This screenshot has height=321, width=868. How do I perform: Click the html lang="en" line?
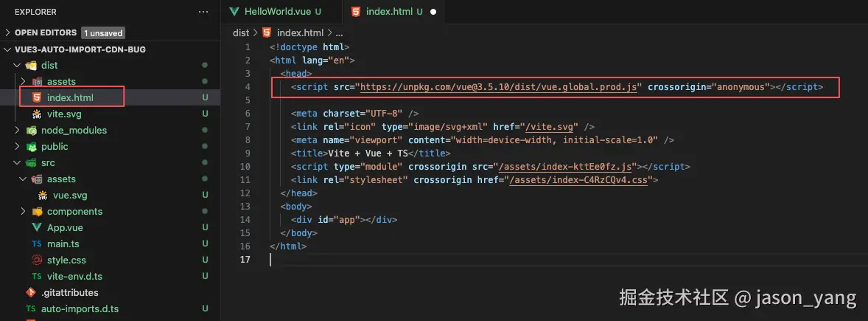point(312,61)
